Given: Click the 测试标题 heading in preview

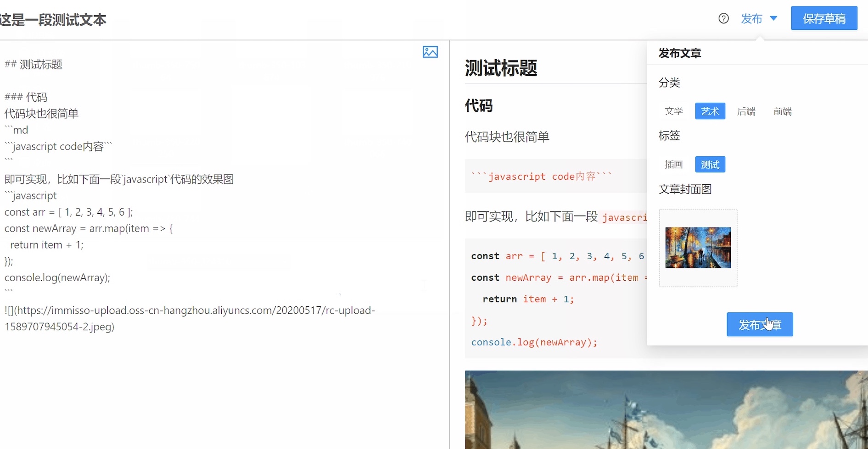Looking at the screenshot, I should 501,68.
